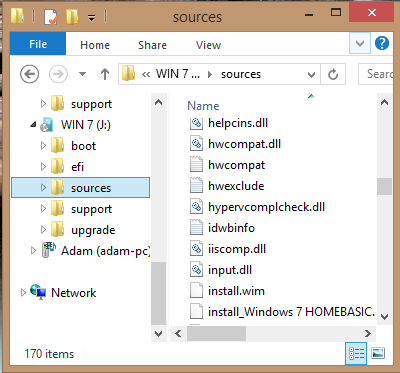Select the upgrade folder in tree
400x373 pixels.
click(x=93, y=230)
